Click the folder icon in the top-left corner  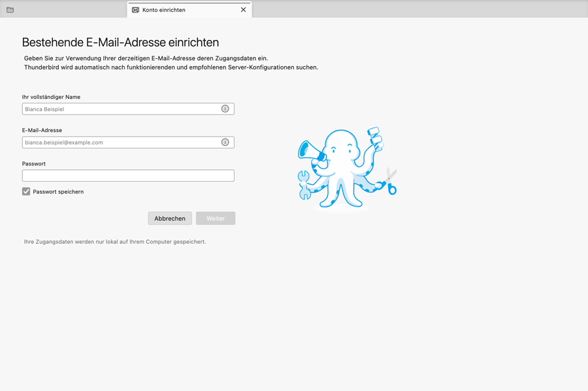[x=10, y=10]
